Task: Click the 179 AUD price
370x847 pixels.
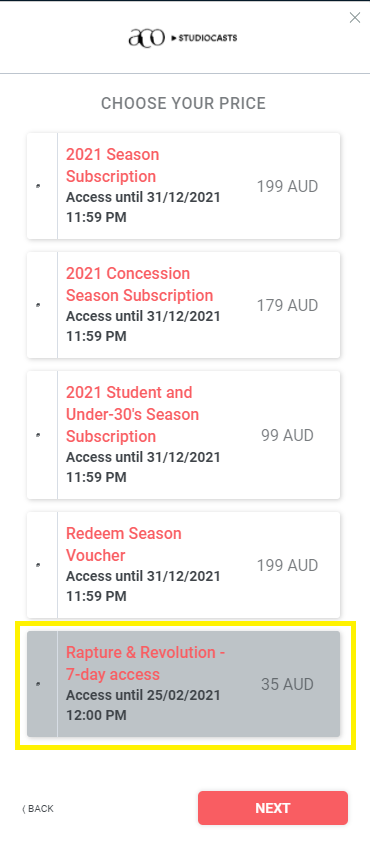Action: click(x=287, y=305)
